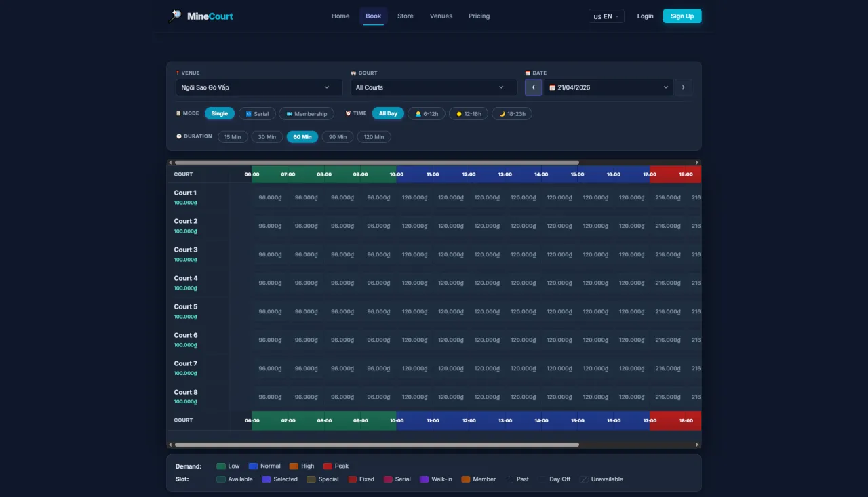Filter time to 12-18h afternoon
868x497 pixels.
tap(469, 114)
